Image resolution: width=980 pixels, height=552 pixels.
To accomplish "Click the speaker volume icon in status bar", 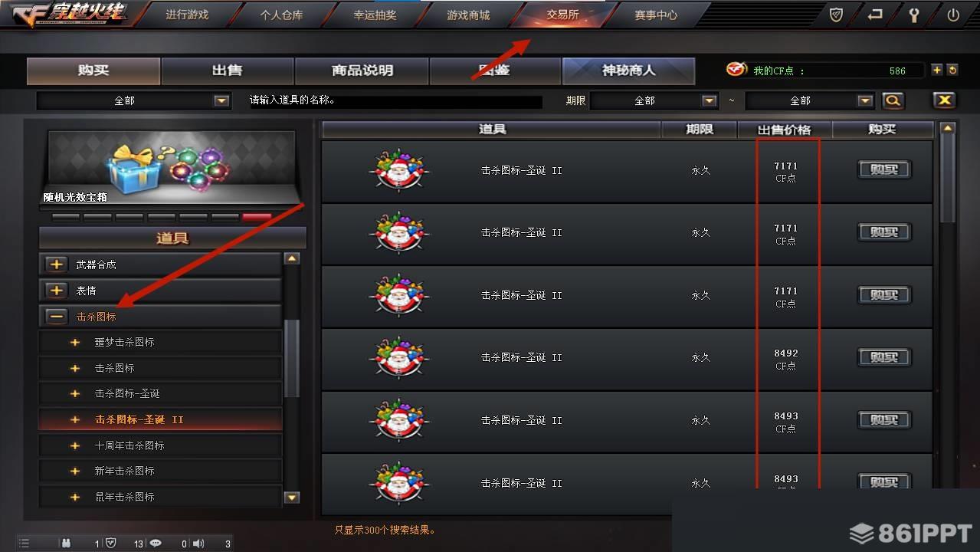I will click(x=198, y=544).
